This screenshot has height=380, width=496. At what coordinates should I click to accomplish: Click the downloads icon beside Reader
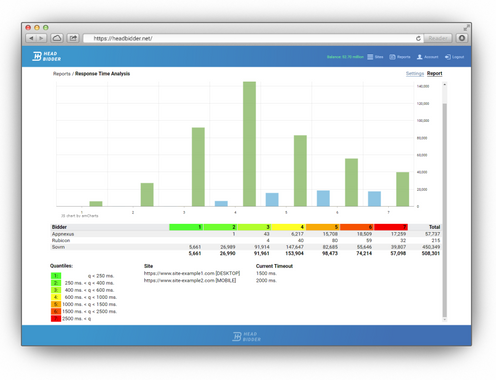click(x=462, y=38)
